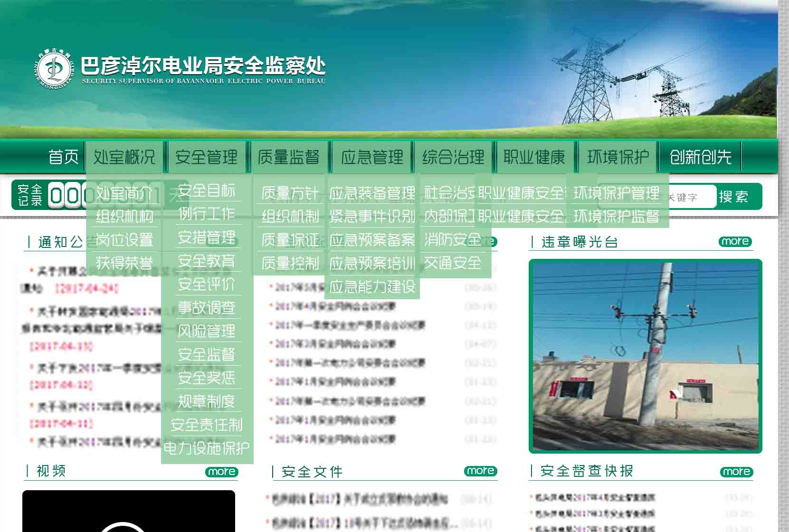Select 质量方针 submenu entry
The image size is (789, 532).
(290, 193)
